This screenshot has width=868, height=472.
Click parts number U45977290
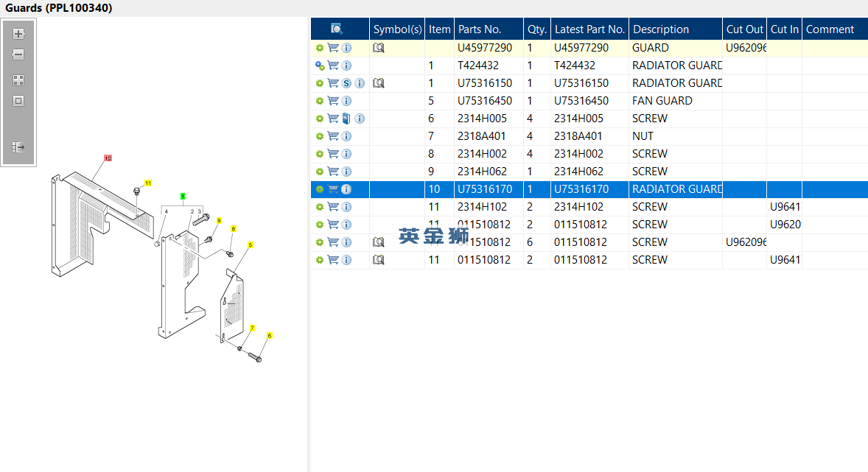[485, 48]
